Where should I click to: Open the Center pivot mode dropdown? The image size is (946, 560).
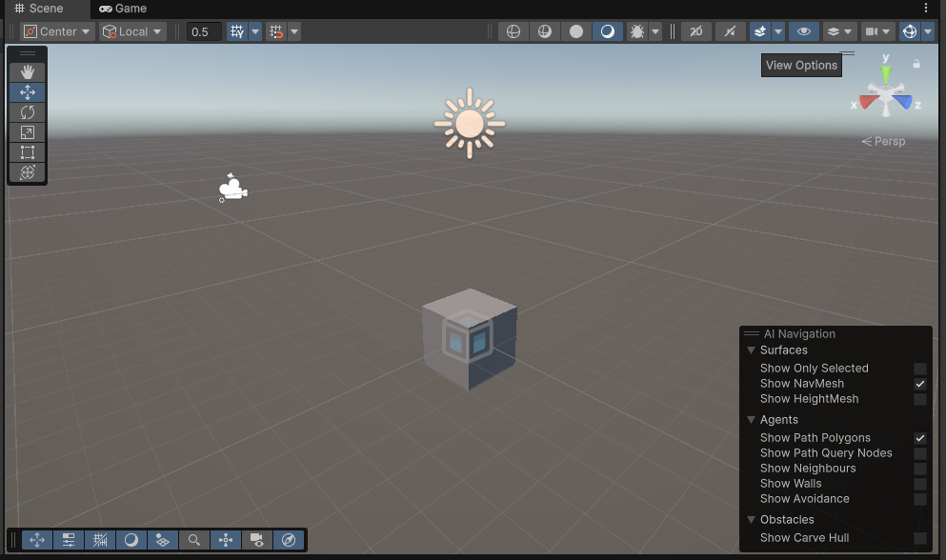(x=57, y=31)
